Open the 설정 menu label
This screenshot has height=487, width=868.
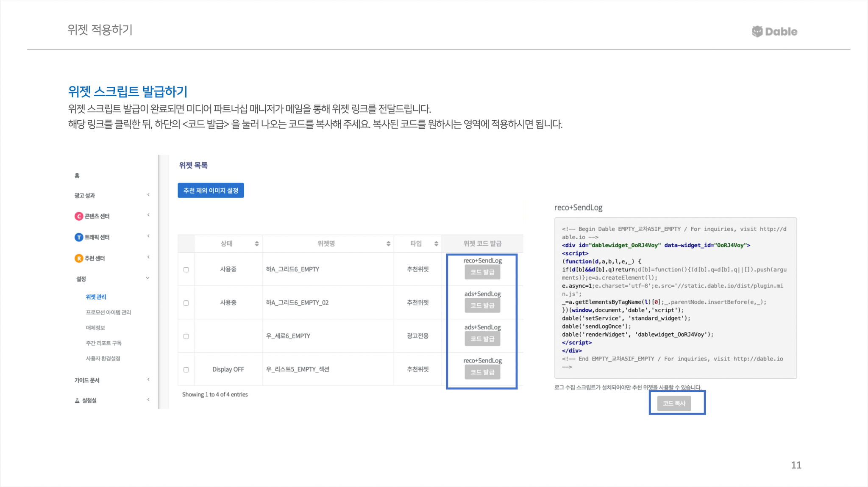point(81,279)
